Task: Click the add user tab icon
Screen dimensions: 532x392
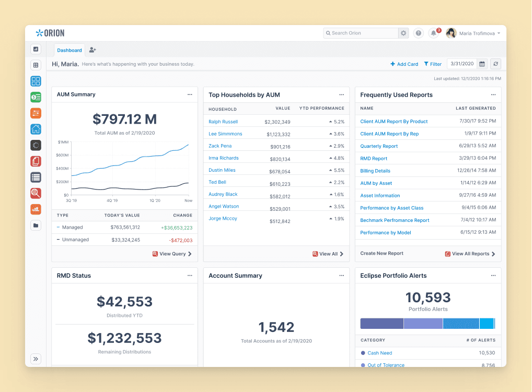Action: pyautogui.click(x=92, y=50)
